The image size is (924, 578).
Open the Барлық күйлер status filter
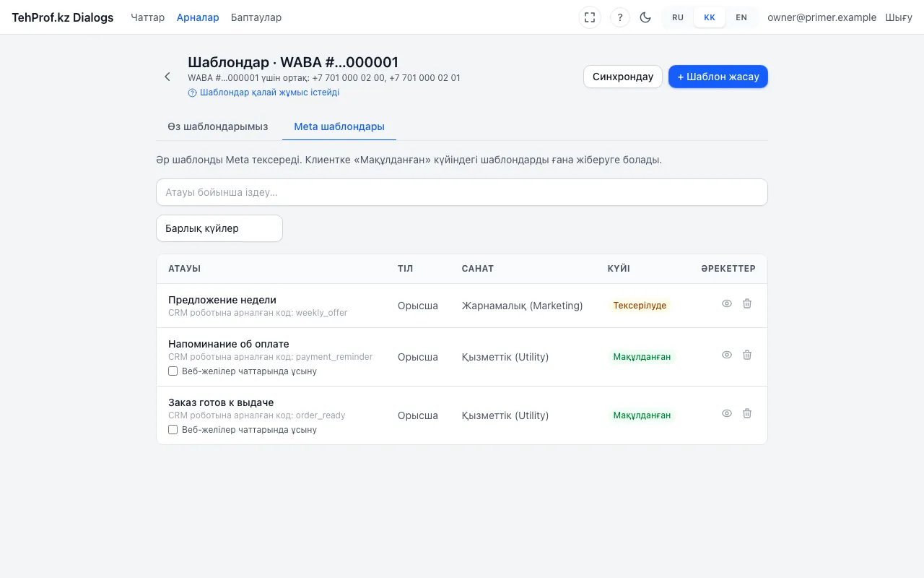pyautogui.click(x=219, y=228)
